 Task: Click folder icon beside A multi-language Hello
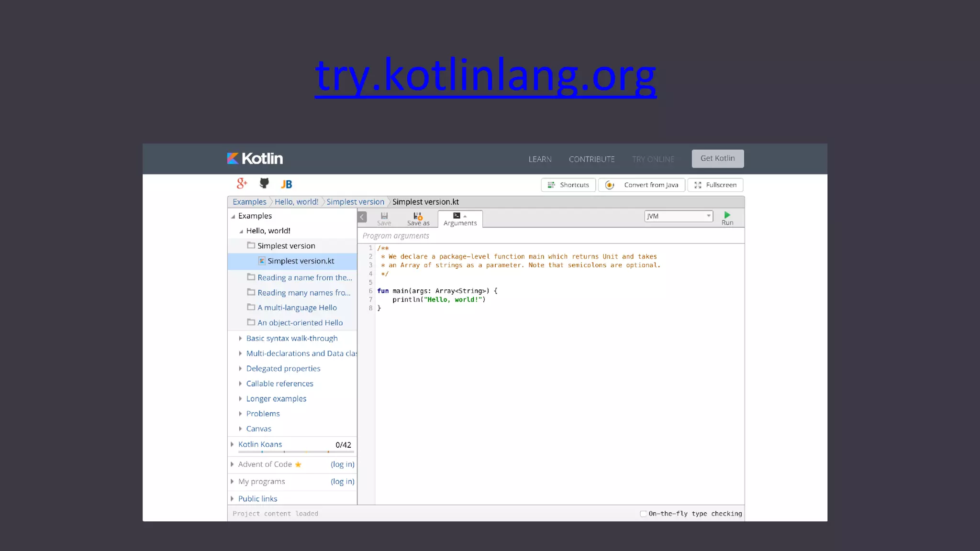coord(251,307)
